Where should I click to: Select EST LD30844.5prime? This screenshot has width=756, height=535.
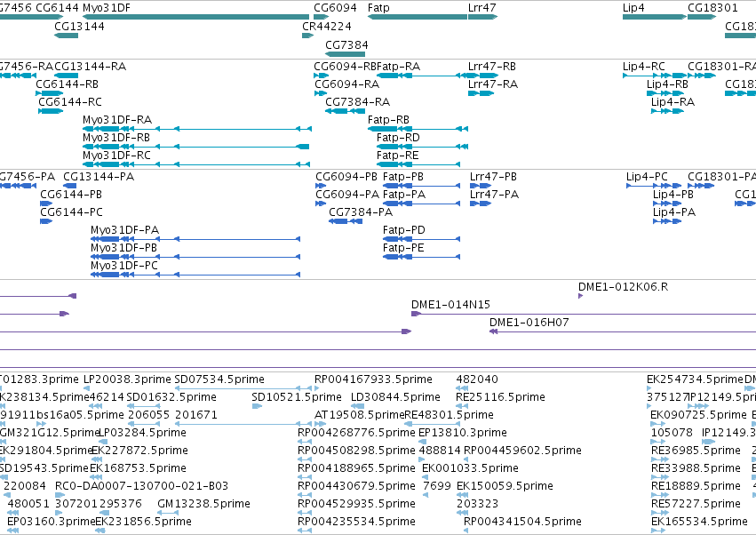pos(396,397)
